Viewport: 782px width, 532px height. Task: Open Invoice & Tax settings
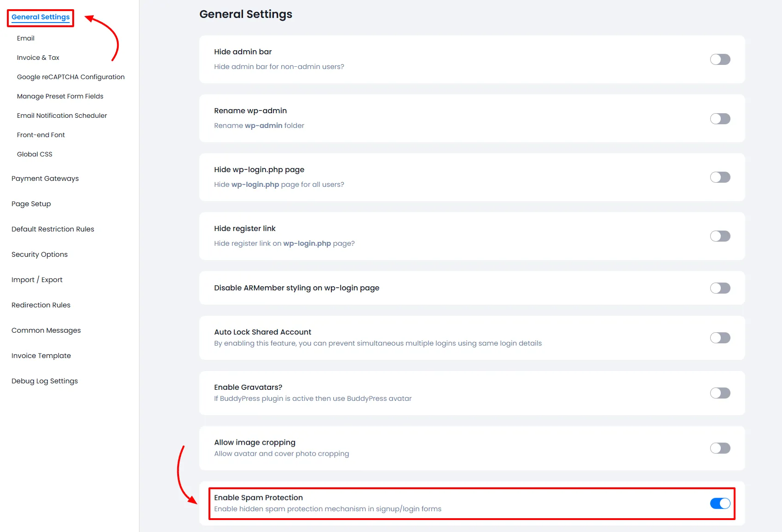point(38,57)
